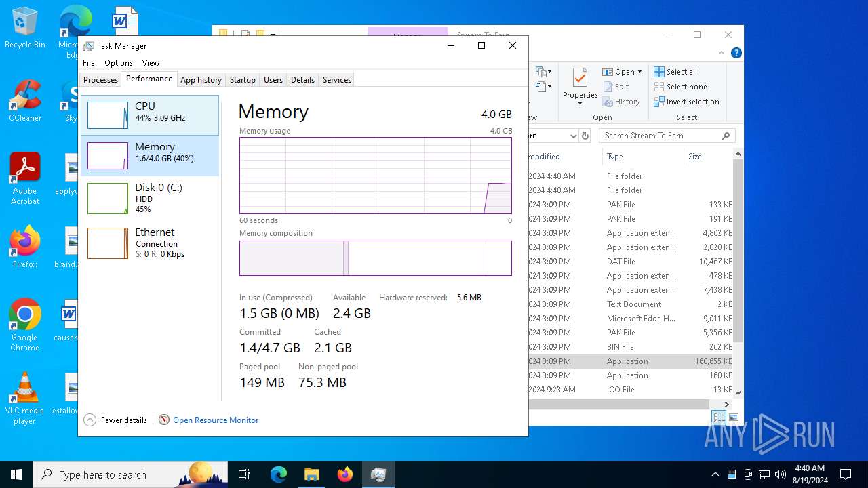Open Google Chrome desktop shortcut
Image resolution: width=868 pixels, height=488 pixels.
coord(25,325)
